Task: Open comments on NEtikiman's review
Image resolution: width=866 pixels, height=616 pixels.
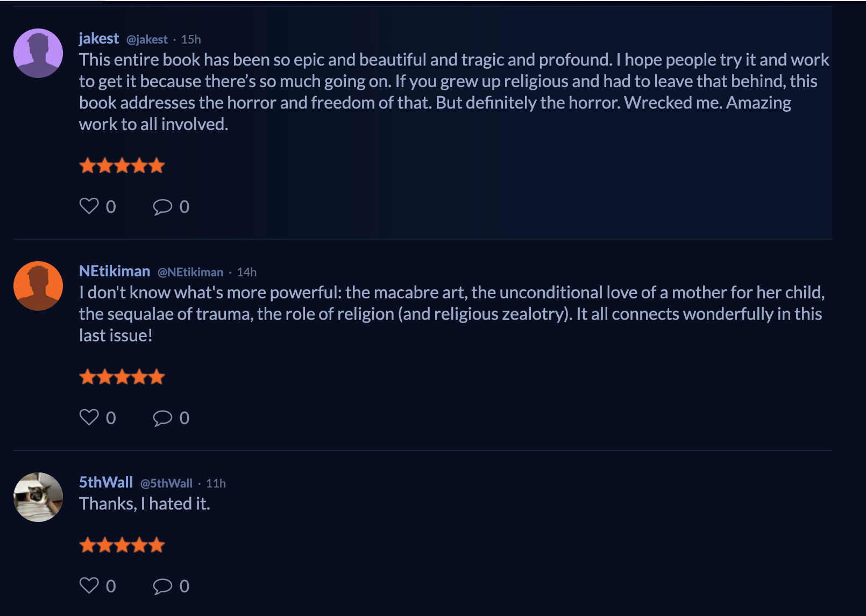Action: [162, 418]
